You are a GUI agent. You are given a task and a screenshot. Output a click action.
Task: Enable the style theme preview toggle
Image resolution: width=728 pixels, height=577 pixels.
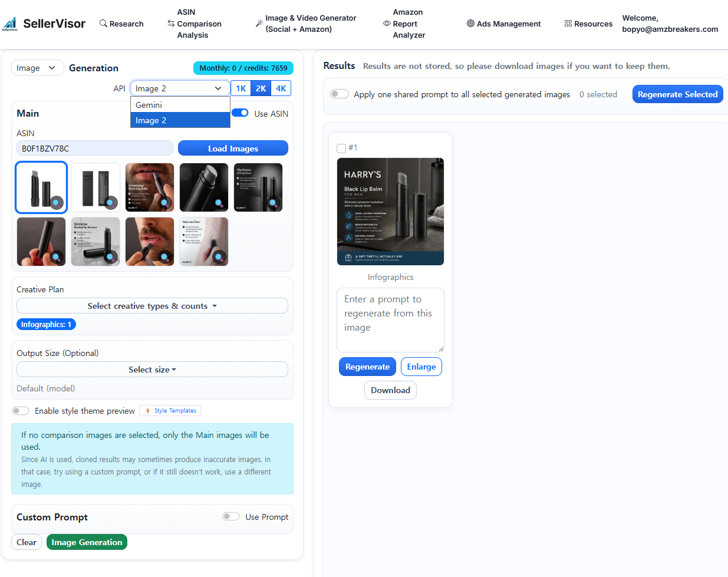coord(21,411)
